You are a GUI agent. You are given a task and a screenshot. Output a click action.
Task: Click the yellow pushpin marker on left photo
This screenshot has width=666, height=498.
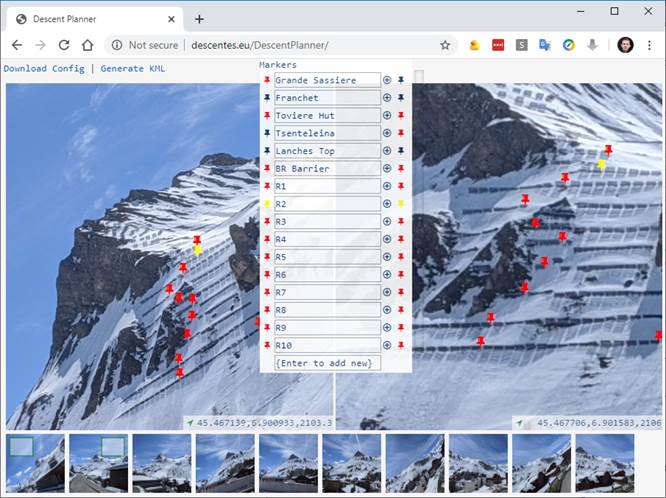pyautogui.click(x=198, y=251)
